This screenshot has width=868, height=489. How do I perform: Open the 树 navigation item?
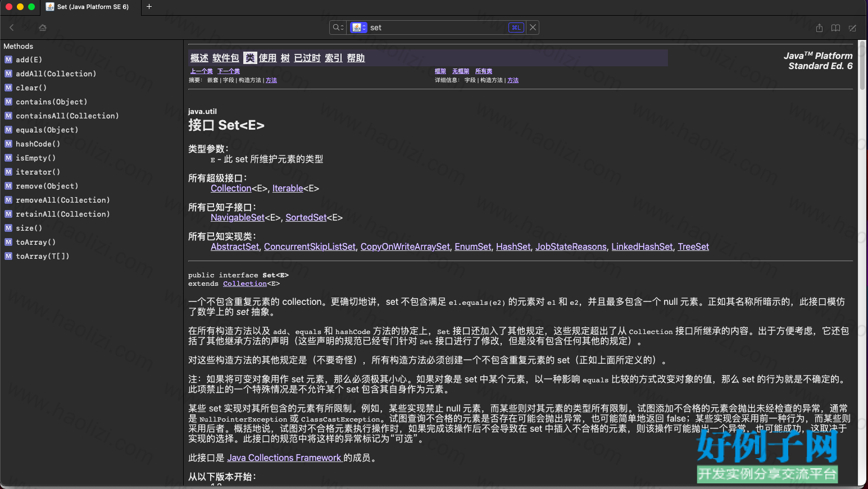[285, 58]
